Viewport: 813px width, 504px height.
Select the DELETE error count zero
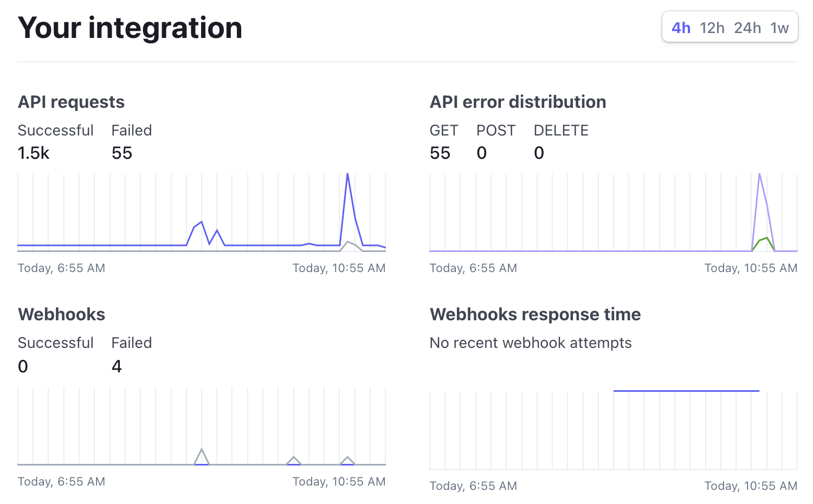click(539, 153)
